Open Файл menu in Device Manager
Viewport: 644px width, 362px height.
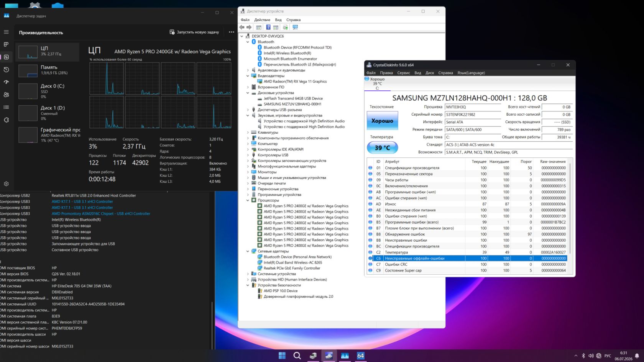click(245, 20)
